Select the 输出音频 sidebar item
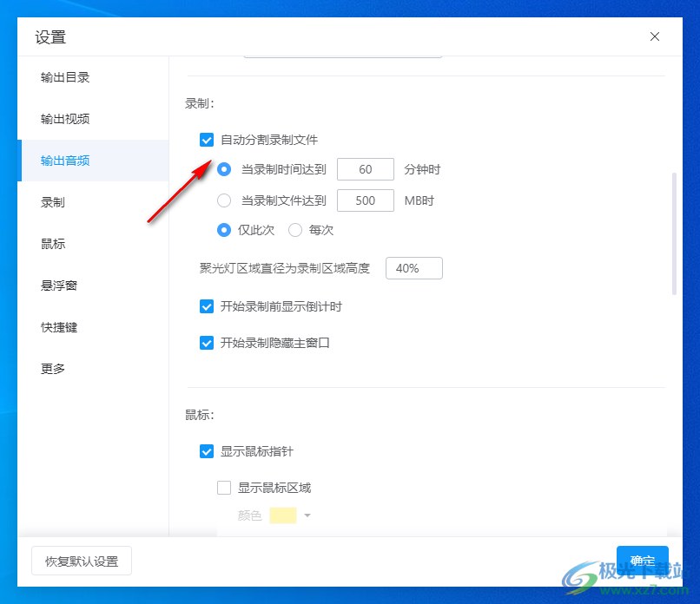 click(x=93, y=161)
